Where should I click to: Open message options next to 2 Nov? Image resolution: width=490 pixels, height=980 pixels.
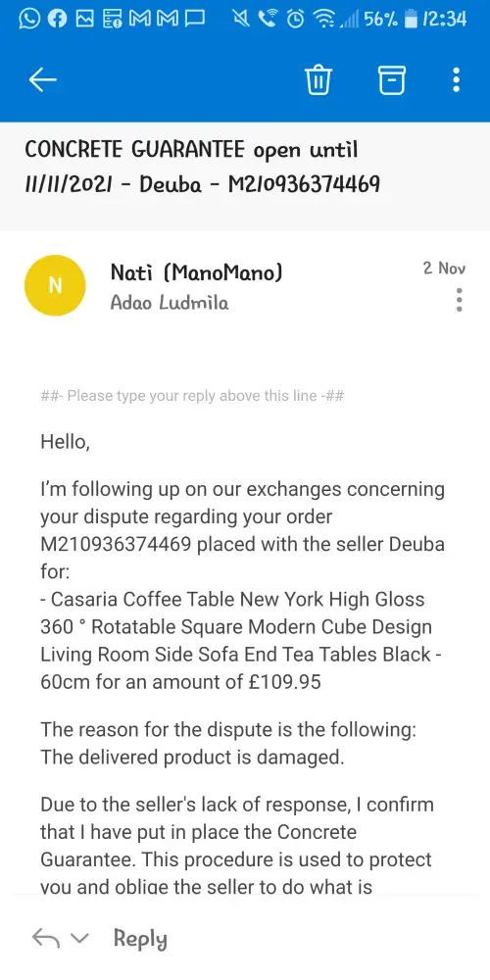click(460, 300)
